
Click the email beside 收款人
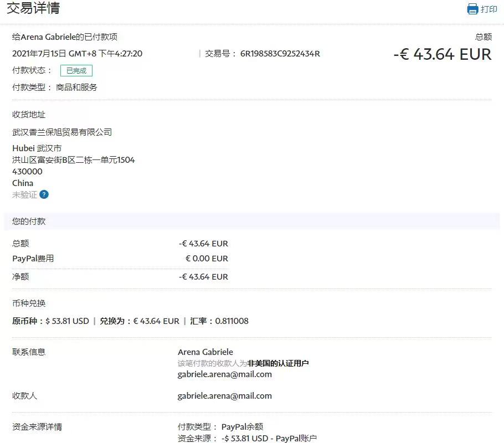[x=224, y=396]
